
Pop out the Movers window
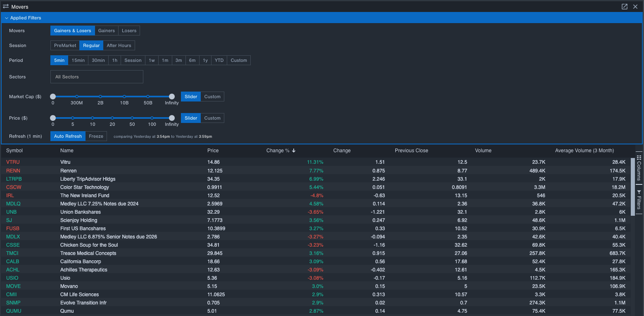point(625,7)
